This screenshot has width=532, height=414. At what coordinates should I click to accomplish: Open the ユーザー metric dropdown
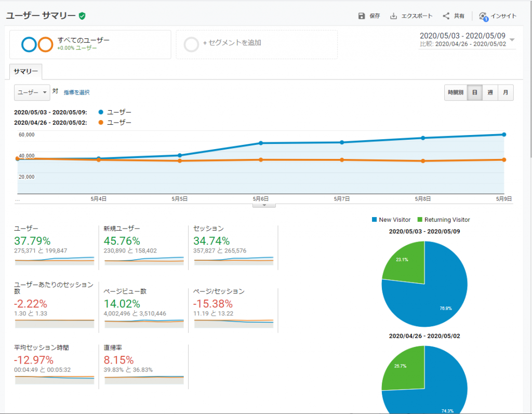pyautogui.click(x=32, y=92)
